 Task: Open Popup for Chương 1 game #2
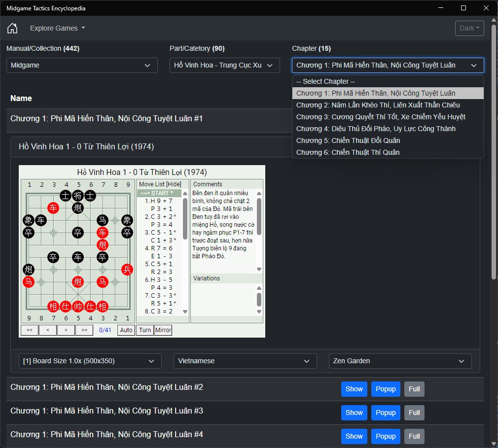[x=386, y=389]
